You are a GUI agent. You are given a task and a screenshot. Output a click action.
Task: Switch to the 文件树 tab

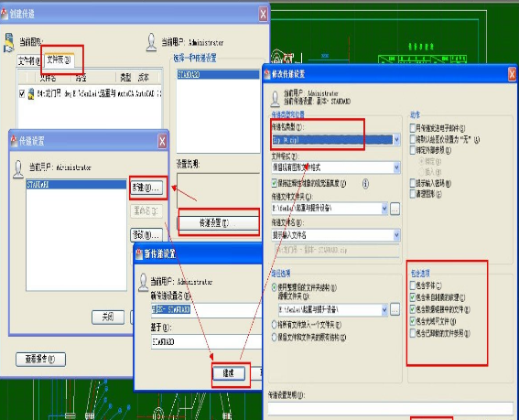(x=29, y=61)
